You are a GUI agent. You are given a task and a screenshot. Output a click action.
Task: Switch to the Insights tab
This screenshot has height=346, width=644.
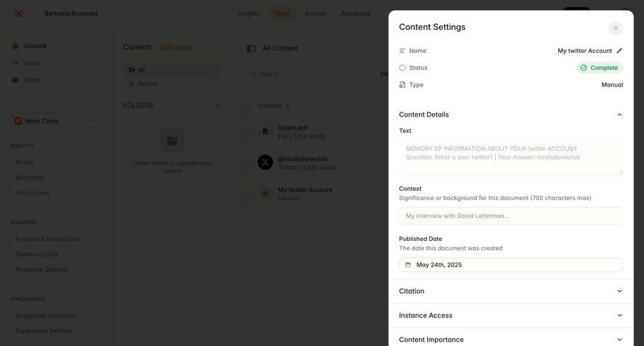coord(248,14)
